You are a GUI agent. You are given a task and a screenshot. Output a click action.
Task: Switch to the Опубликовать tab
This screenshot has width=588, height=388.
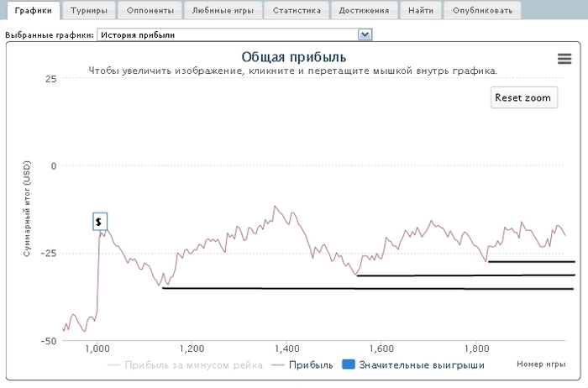click(482, 10)
